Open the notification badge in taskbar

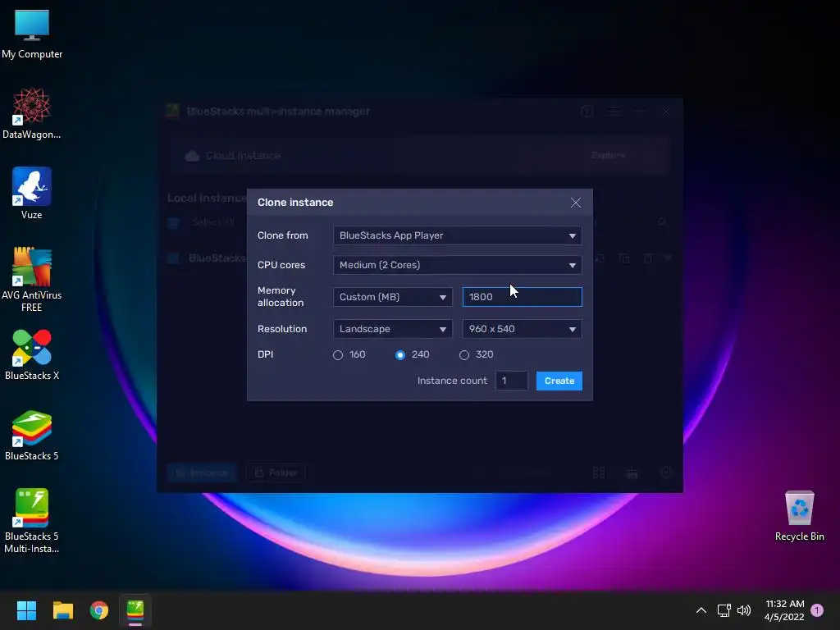(x=817, y=610)
